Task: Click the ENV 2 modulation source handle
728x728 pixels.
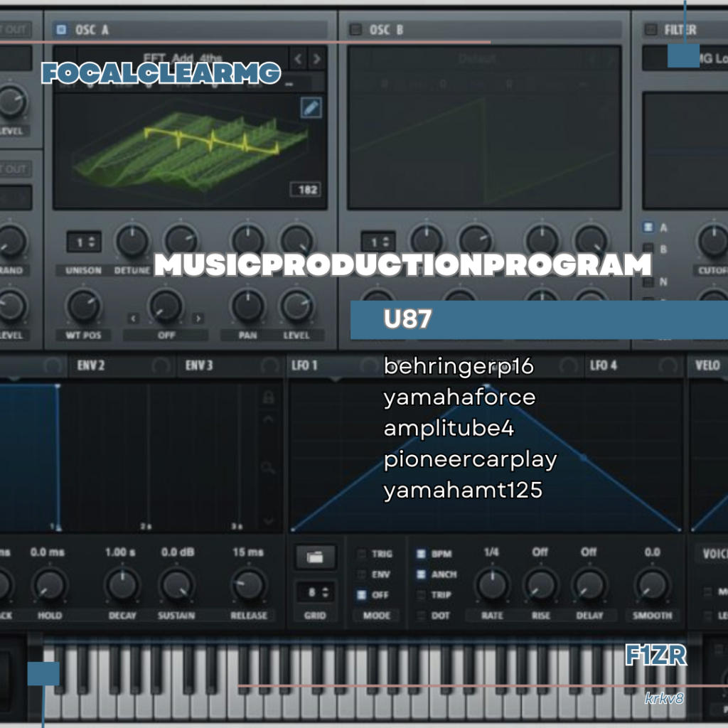Action: [161, 366]
